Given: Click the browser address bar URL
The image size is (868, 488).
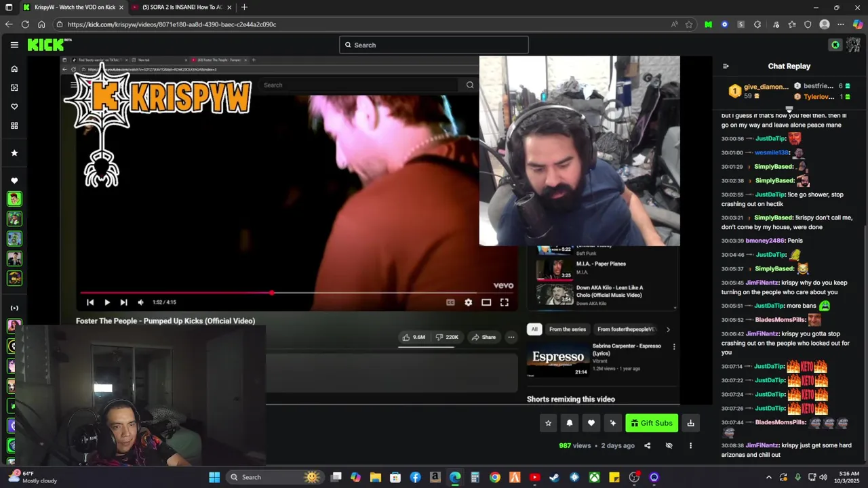Looking at the screenshot, I should (172, 24).
